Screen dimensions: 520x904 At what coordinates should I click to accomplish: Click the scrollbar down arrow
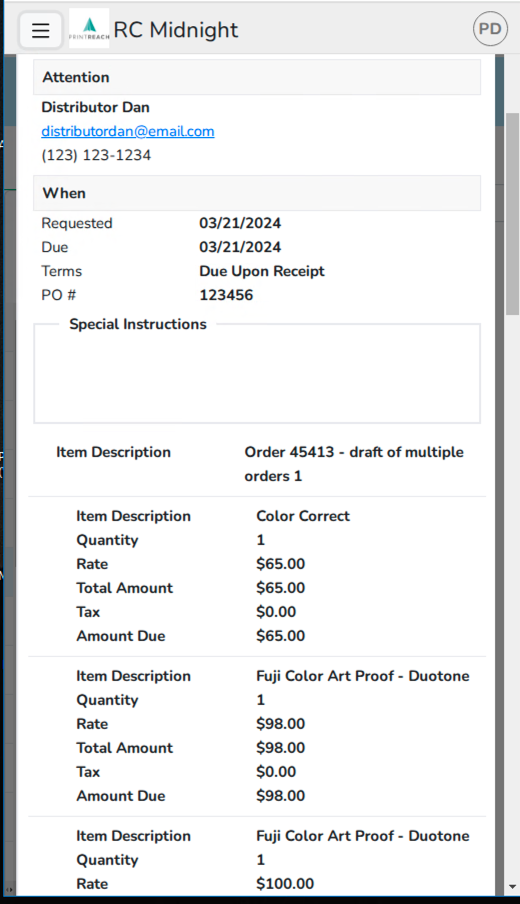pos(513,887)
